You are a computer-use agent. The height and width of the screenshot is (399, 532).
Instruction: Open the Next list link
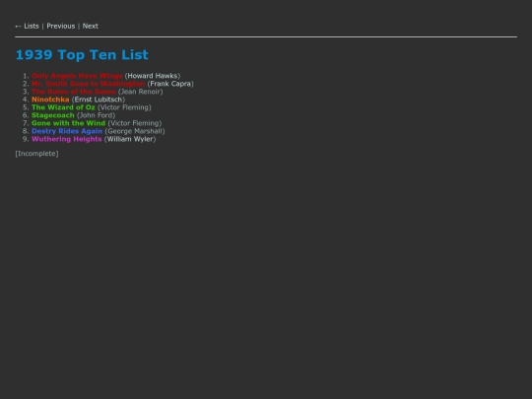point(91,27)
